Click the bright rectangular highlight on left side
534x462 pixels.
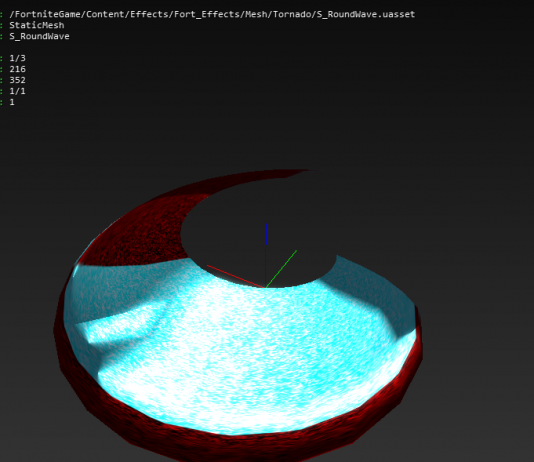point(119,323)
